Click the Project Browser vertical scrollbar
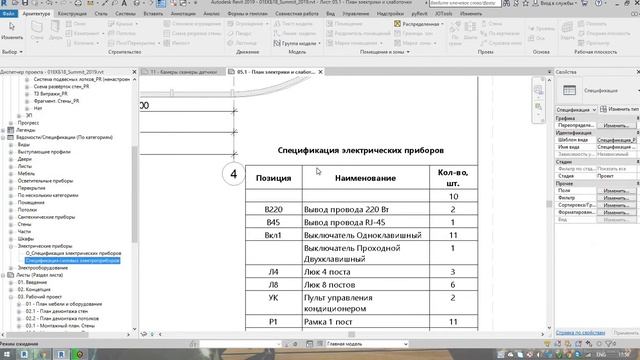 point(135,195)
